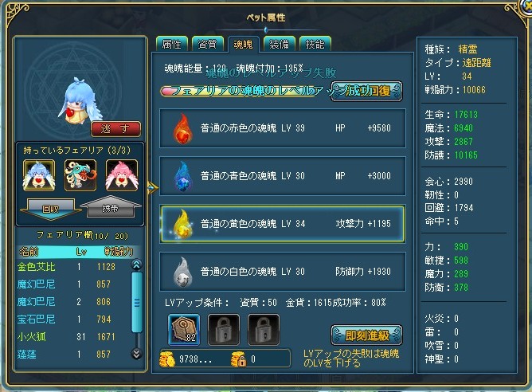Viewport: 532px width, 392px height.
Task: Switch to the 属性 tab
Action: point(172,44)
